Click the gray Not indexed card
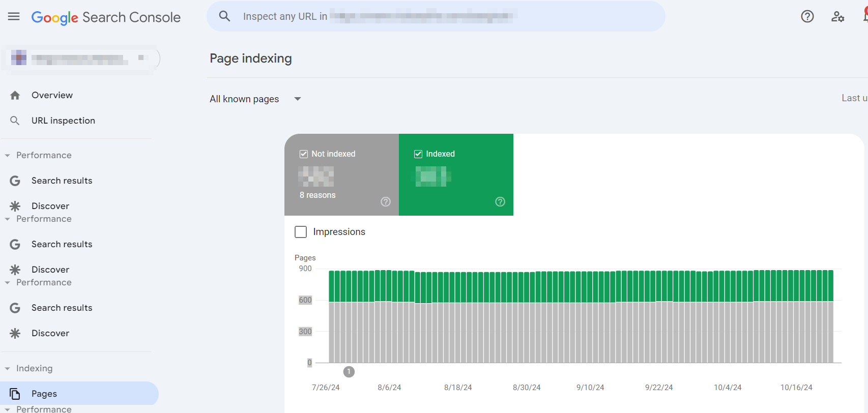 341,174
